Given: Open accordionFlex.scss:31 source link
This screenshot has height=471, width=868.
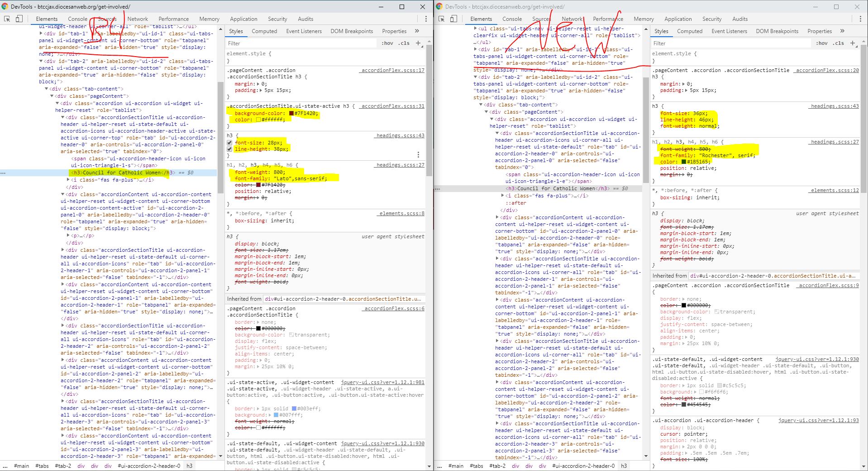Looking at the screenshot, I should click(392, 106).
